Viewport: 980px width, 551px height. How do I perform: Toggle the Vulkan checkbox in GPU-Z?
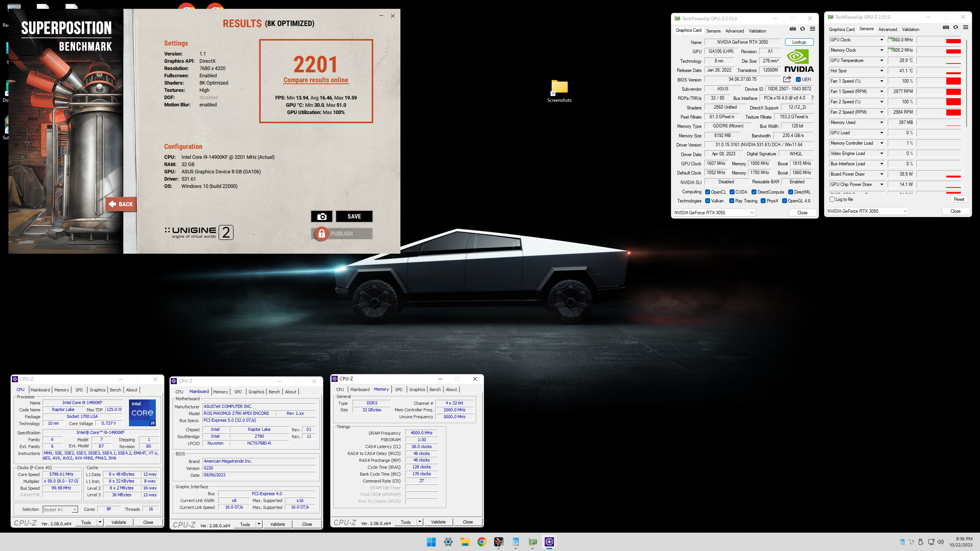click(x=707, y=201)
